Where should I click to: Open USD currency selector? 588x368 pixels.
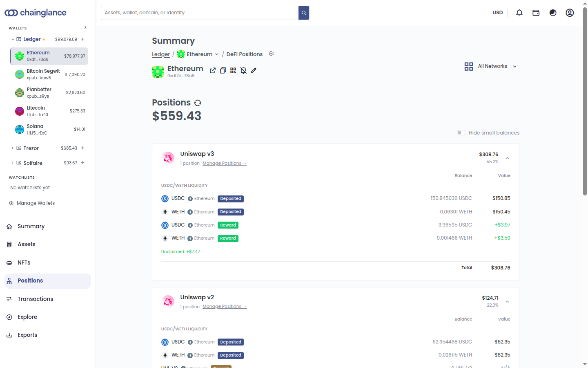coord(498,13)
